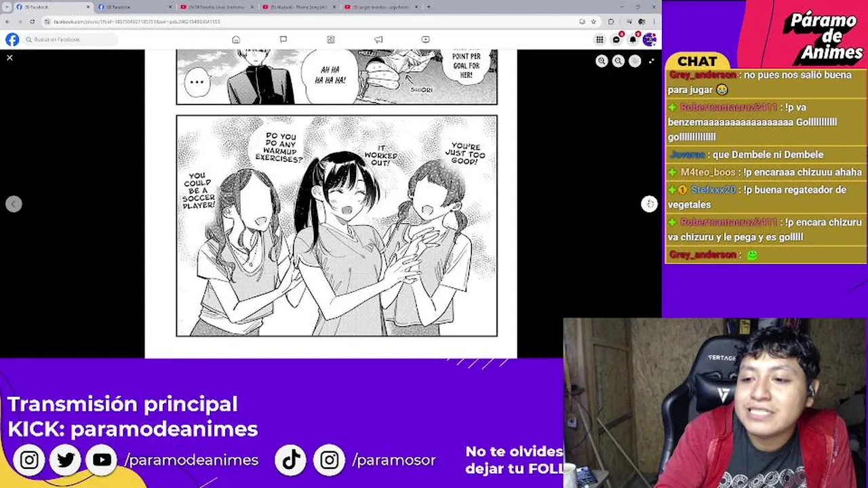Open a new browser tab
Screen dimensions: 868x488
430,7
